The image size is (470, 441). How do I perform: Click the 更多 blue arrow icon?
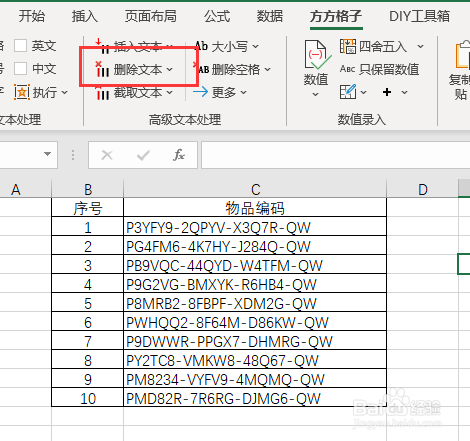(x=200, y=92)
